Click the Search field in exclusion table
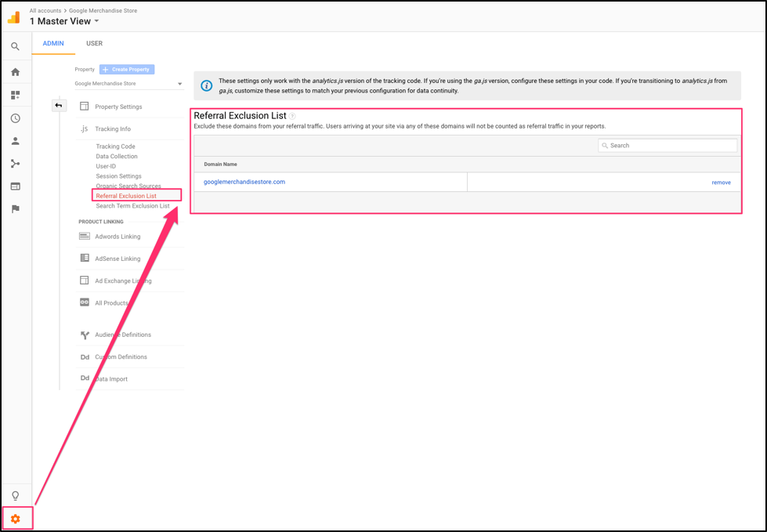 [668, 146]
